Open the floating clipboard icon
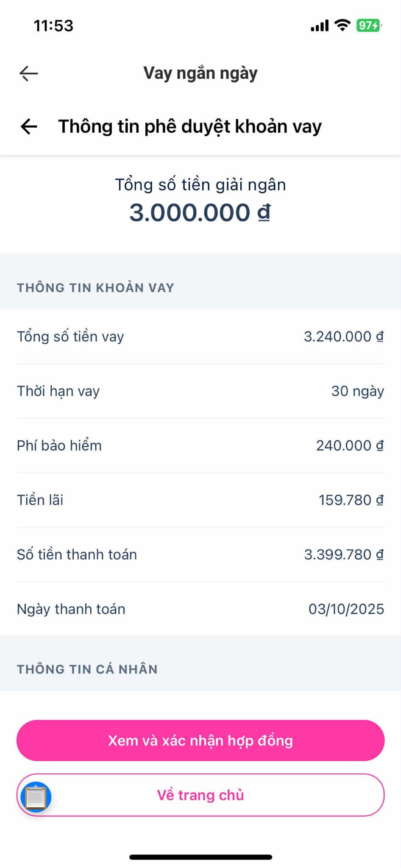This screenshot has height=868, width=401. [x=36, y=797]
